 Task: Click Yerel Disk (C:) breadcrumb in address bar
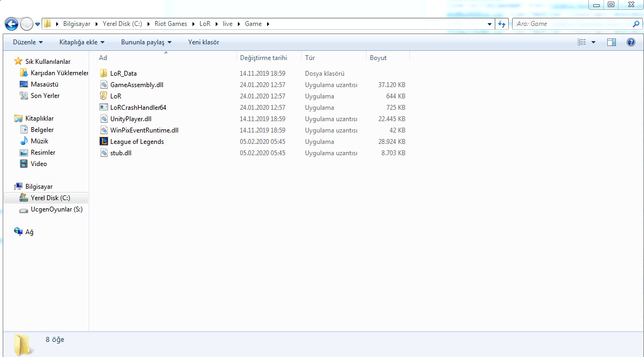point(122,24)
